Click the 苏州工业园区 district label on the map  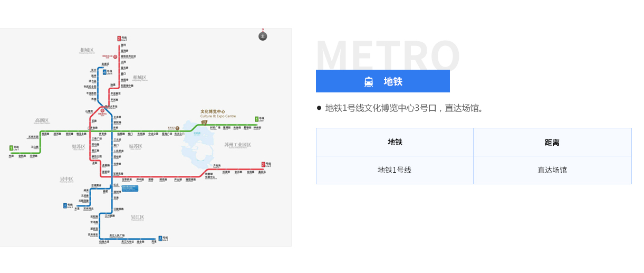pos(237,145)
